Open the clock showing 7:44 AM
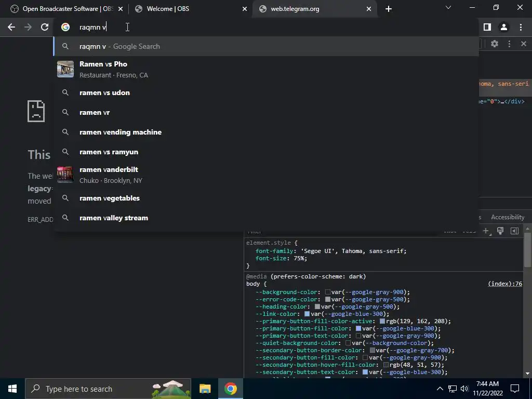 point(488,389)
